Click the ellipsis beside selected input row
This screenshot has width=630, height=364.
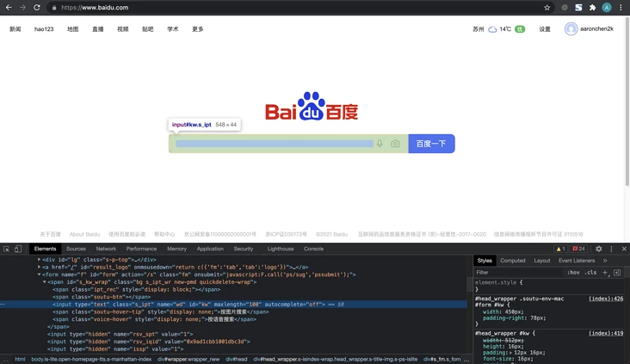pyautogui.click(x=3, y=304)
